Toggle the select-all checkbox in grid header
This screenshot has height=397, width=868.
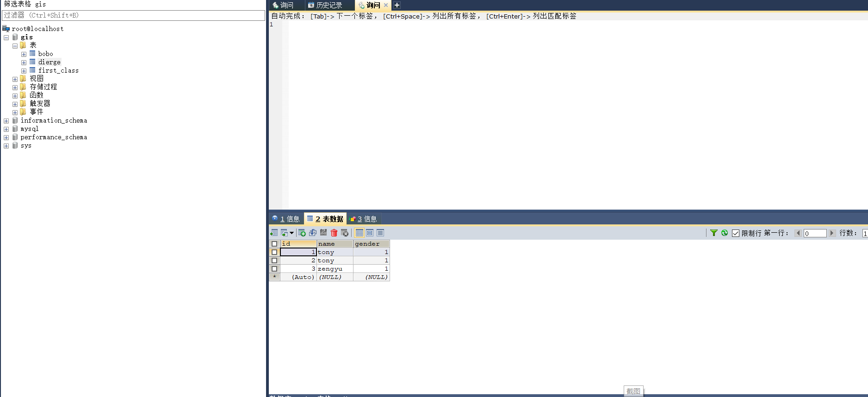274,244
